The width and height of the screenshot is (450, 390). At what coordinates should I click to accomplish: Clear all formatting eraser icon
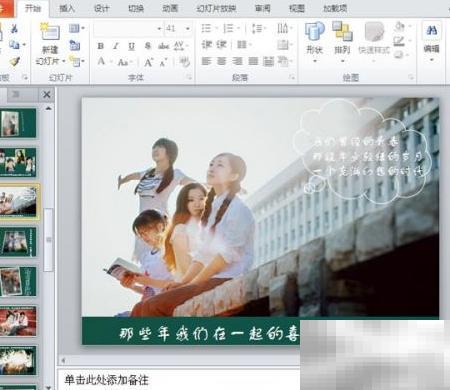(184, 62)
